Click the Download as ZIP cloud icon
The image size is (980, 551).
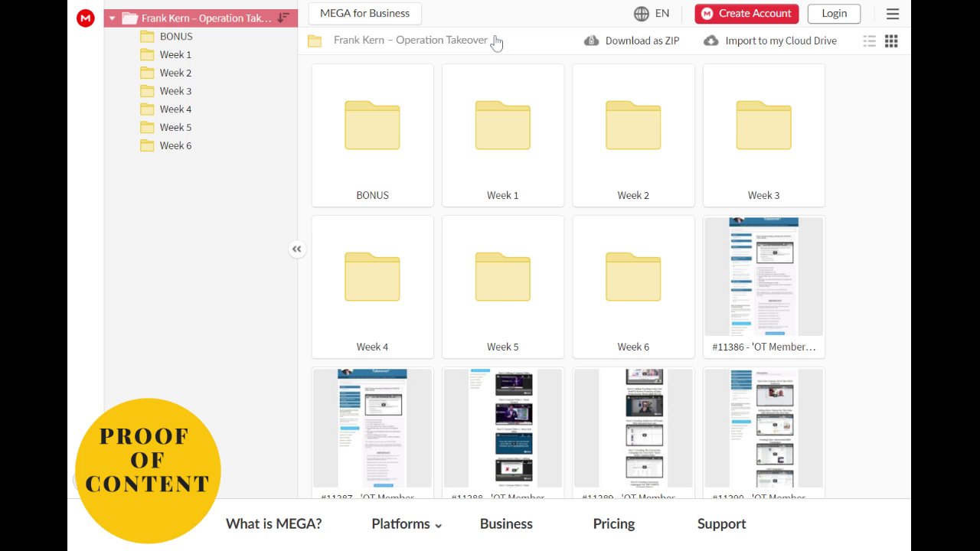591,41
